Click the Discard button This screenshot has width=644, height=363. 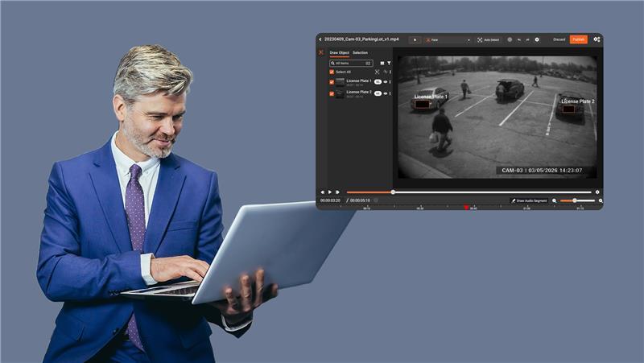click(x=559, y=39)
